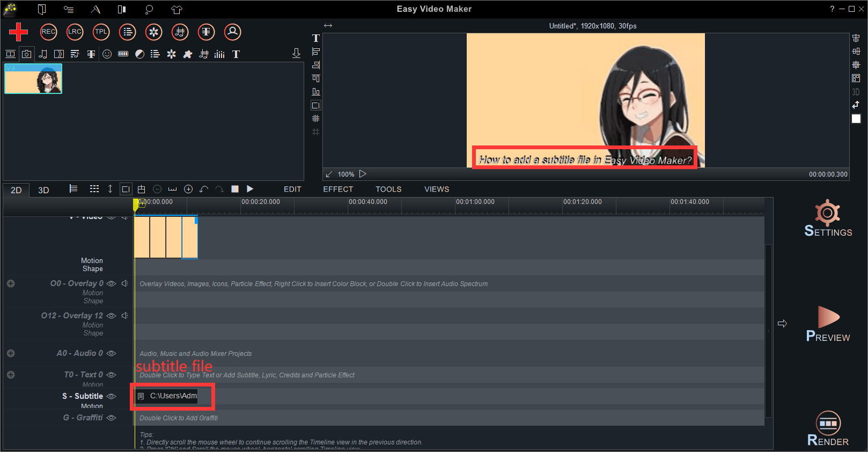Click the download arrow icon above the media bin
The image size is (868, 452).
(x=296, y=53)
